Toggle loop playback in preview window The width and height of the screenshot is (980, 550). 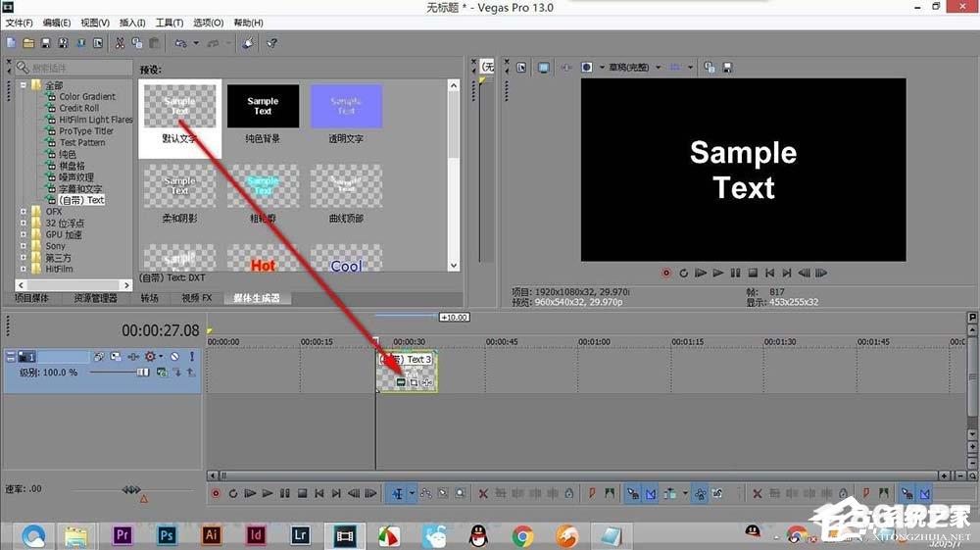[684, 274]
